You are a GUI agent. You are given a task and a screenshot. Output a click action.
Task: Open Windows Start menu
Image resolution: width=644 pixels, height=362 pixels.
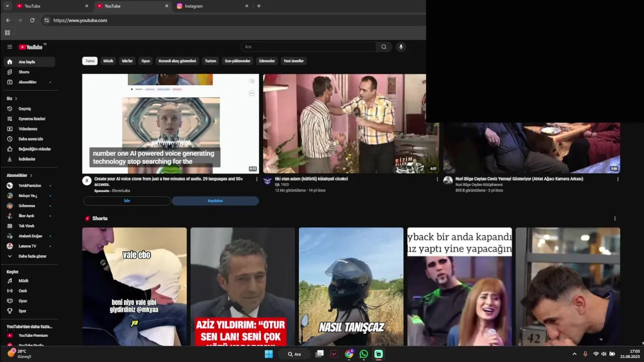pos(269,354)
